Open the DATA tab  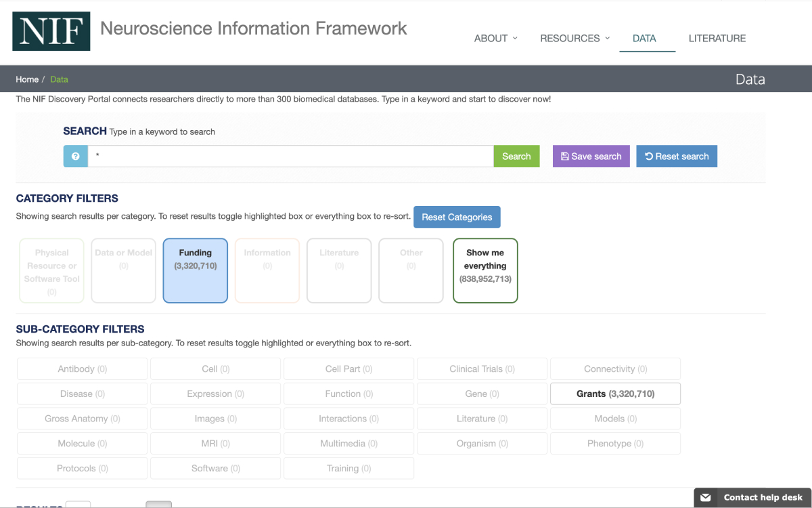(644, 39)
